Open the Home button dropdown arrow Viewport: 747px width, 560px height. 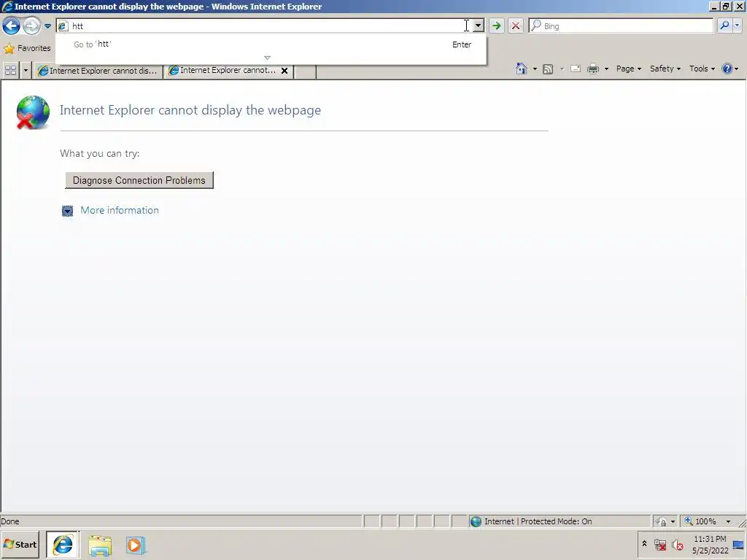535,69
